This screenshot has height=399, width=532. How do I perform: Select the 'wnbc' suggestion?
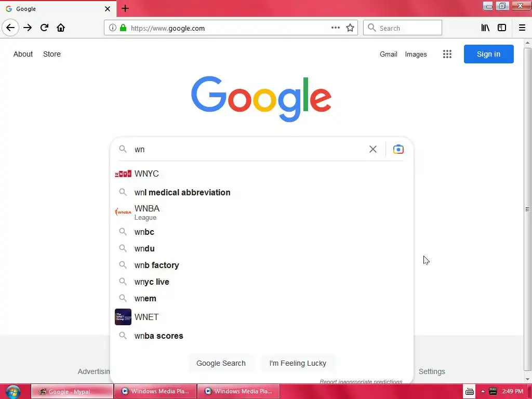(262, 232)
